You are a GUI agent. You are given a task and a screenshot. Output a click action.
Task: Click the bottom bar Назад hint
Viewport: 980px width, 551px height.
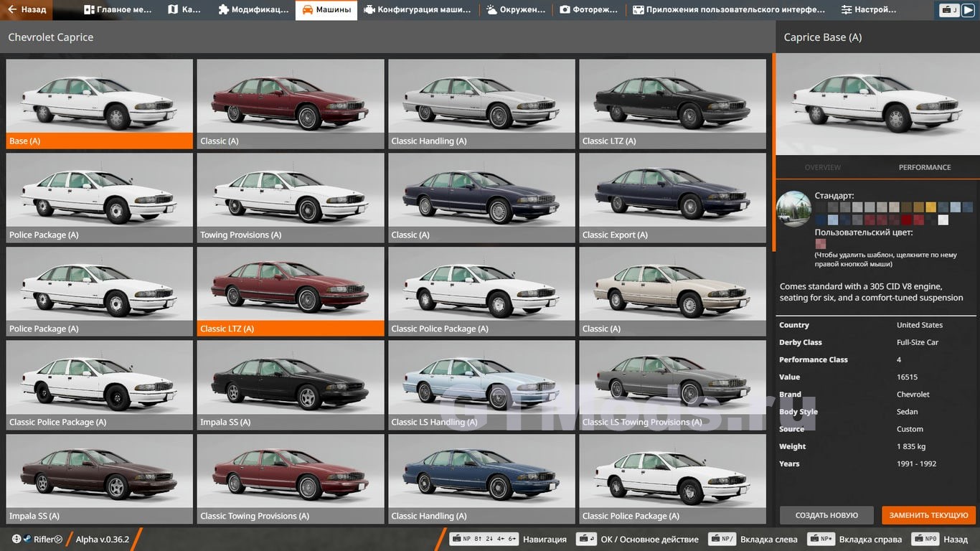coord(939,539)
